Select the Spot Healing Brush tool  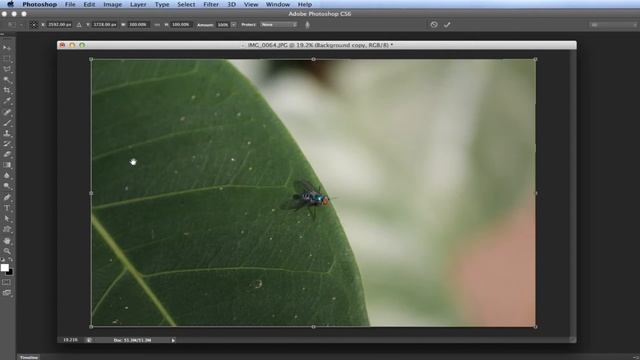(x=7, y=112)
